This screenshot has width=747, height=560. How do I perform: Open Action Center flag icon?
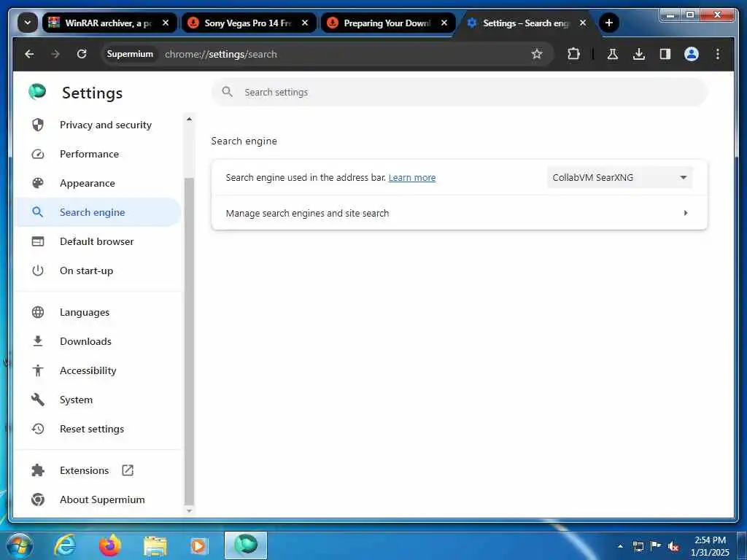point(656,545)
